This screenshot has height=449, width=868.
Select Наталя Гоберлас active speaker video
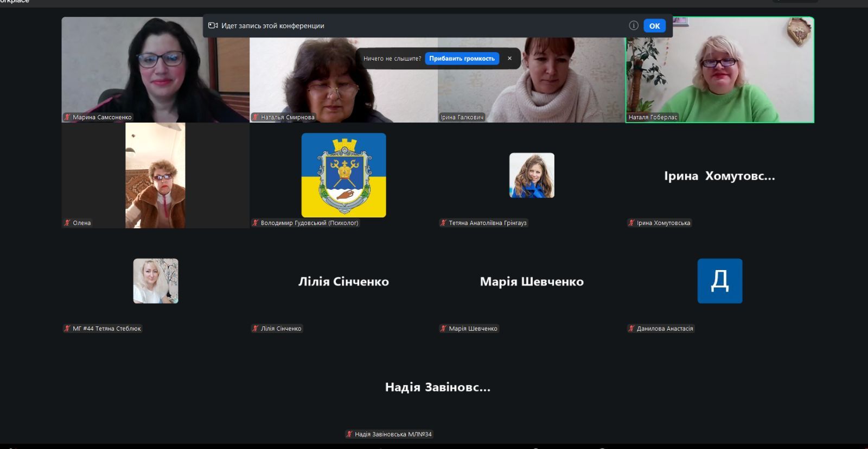click(x=719, y=70)
